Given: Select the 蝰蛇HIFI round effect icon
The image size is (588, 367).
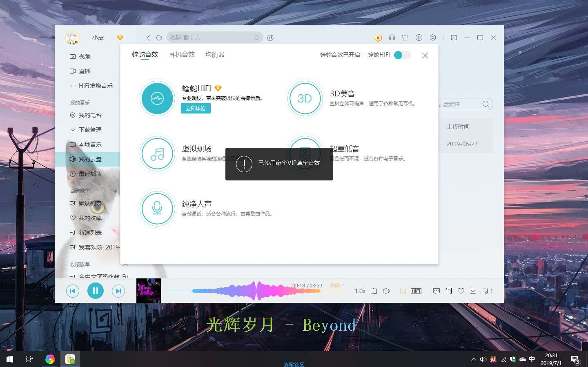Looking at the screenshot, I should point(157,98).
